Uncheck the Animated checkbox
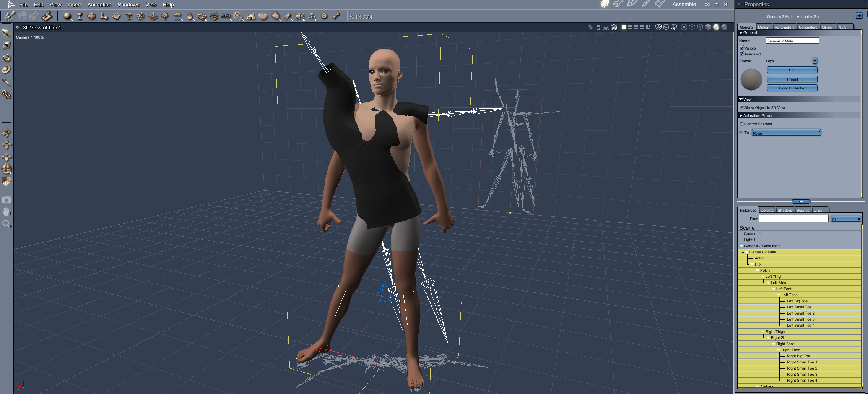 point(742,54)
